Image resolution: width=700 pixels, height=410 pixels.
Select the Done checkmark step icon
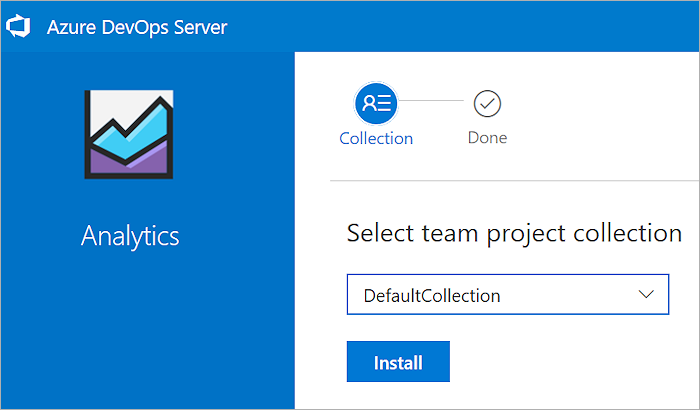coord(487,104)
